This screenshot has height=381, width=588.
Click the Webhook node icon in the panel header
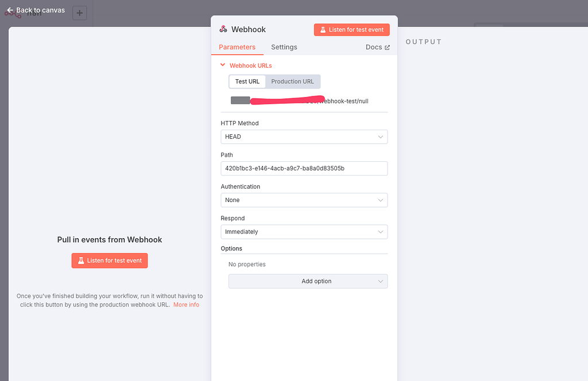pos(223,29)
